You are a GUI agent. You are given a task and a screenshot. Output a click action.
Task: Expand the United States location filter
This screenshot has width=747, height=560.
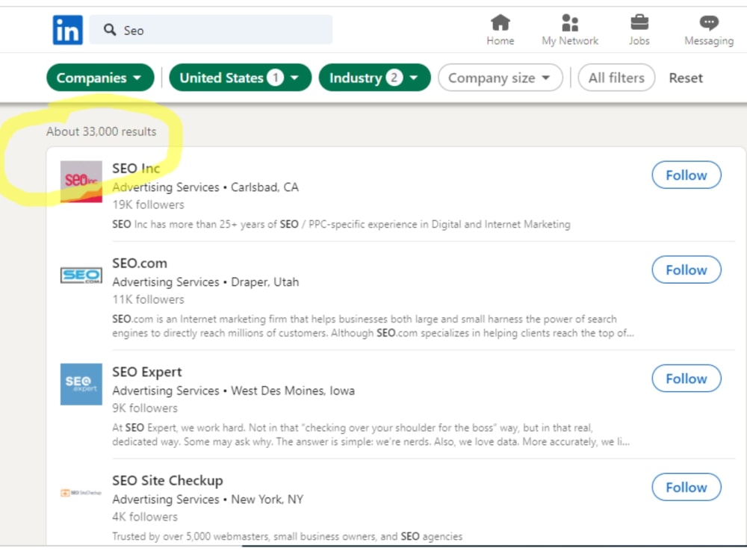pyautogui.click(x=240, y=77)
